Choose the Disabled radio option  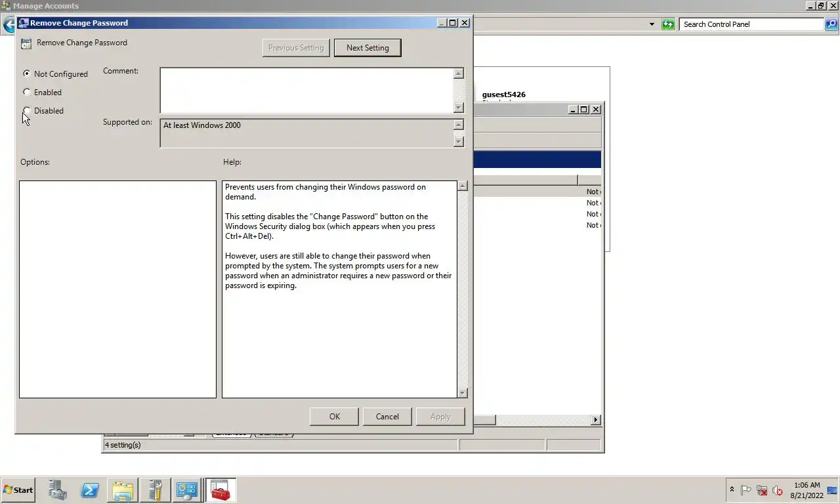pyautogui.click(x=26, y=110)
